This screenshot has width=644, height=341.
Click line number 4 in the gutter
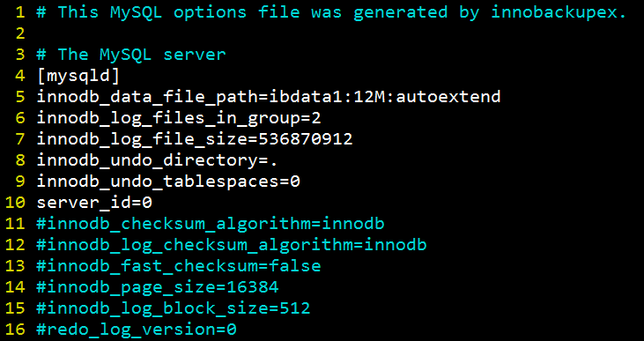(x=20, y=76)
